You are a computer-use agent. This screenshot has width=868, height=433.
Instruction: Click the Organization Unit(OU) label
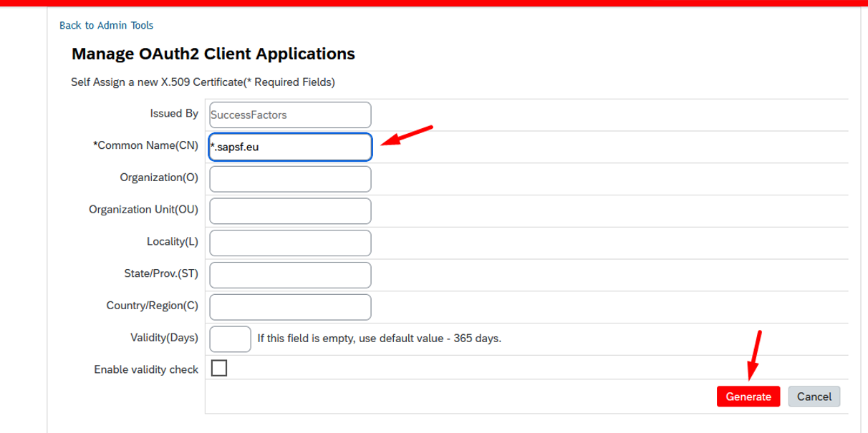tap(143, 210)
